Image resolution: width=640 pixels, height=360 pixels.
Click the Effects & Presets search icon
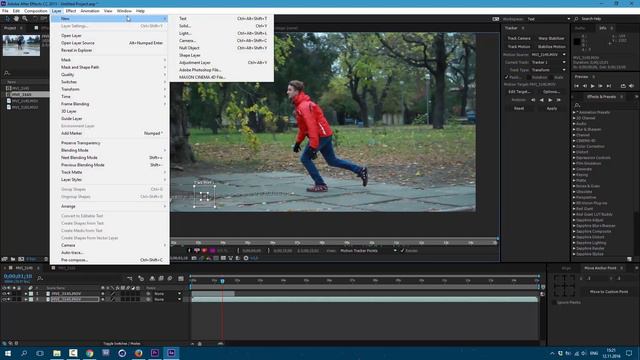tap(577, 105)
